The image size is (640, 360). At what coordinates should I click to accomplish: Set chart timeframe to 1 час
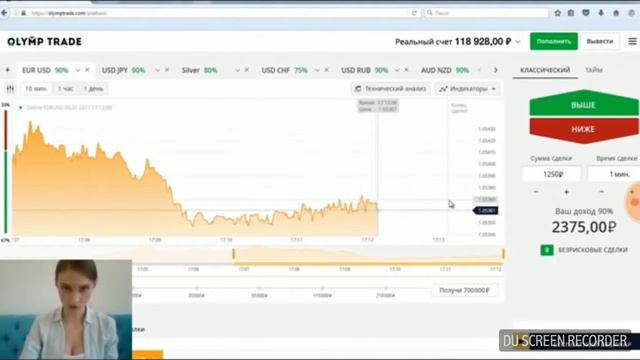tap(65, 89)
